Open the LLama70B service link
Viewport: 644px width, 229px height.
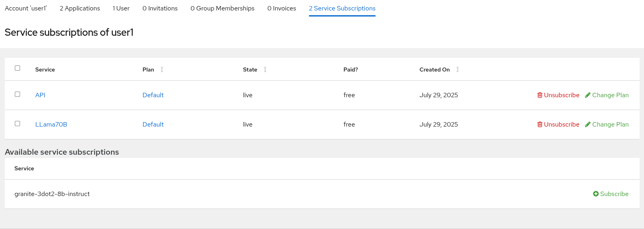click(51, 125)
